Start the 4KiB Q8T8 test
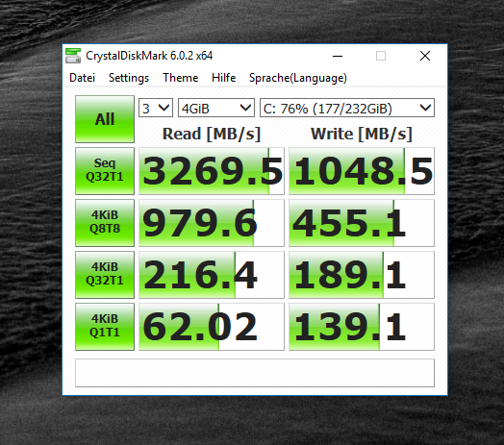504x445 pixels. (105, 223)
